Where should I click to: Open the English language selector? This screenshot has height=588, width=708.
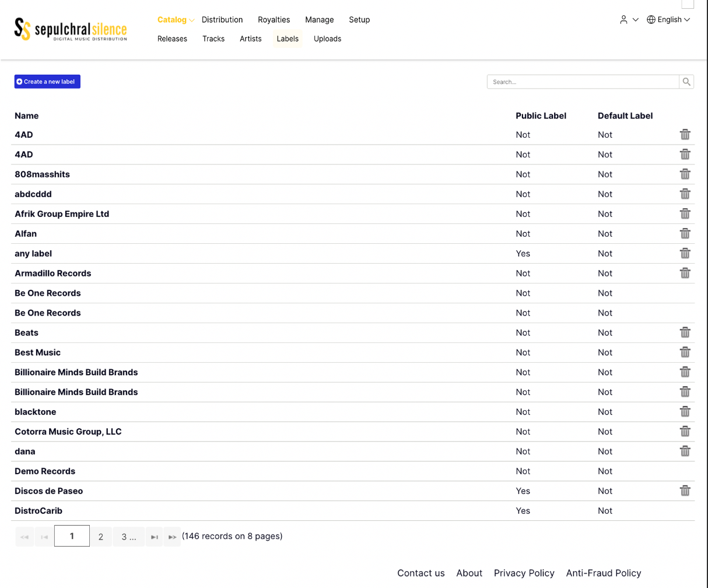[x=668, y=20]
